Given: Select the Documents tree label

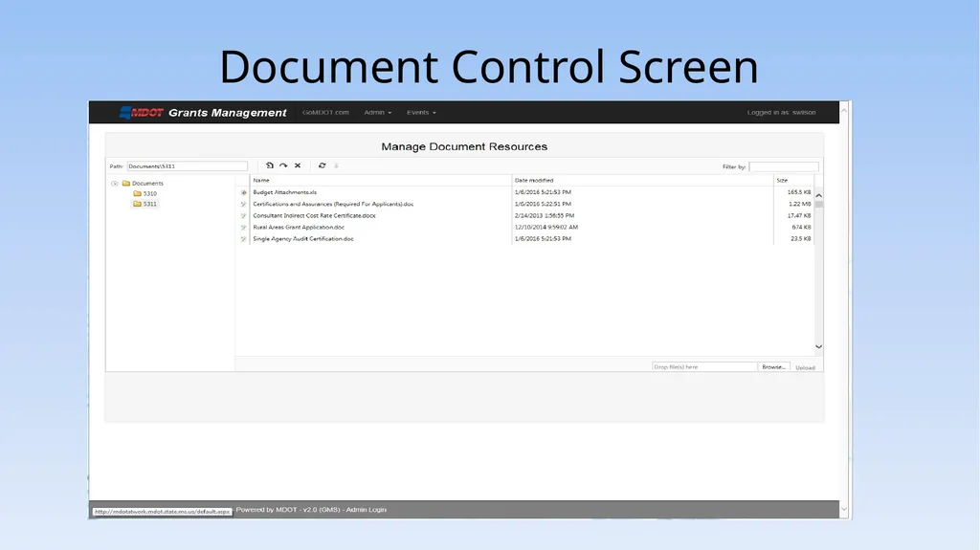Looking at the screenshot, I should (147, 183).
